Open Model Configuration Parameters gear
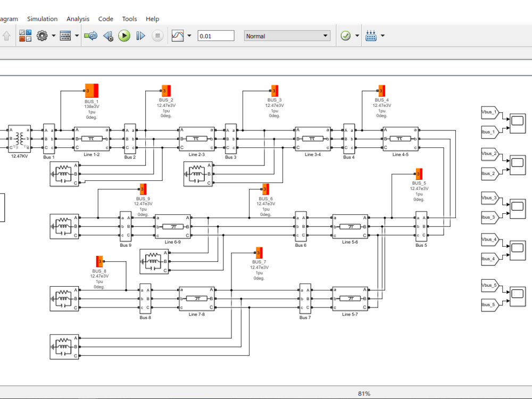 (x=42, y=36)
